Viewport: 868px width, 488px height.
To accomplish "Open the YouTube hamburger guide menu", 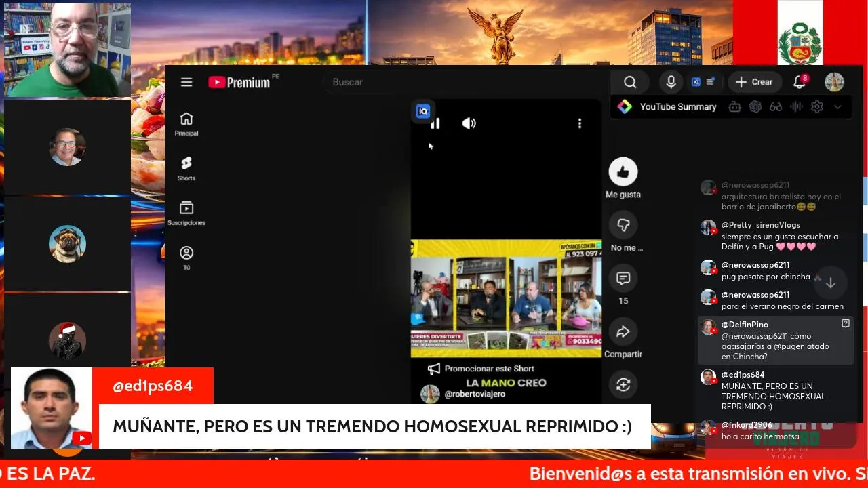I will 186,82.
